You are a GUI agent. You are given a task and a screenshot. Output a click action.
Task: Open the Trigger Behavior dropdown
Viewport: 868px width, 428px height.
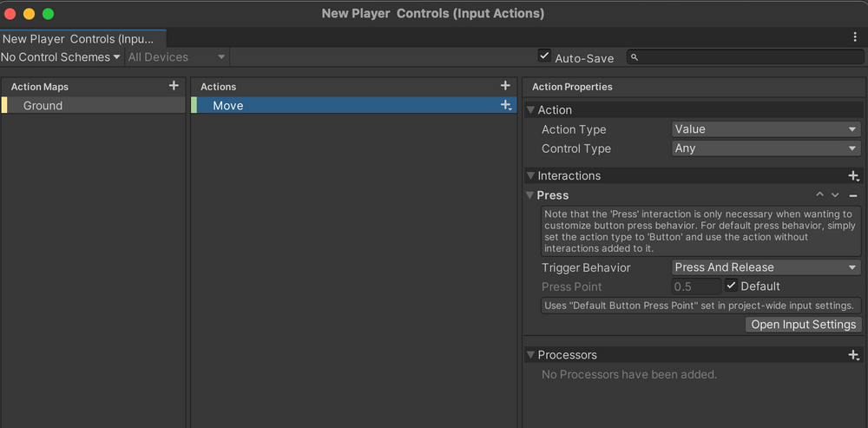766,267
